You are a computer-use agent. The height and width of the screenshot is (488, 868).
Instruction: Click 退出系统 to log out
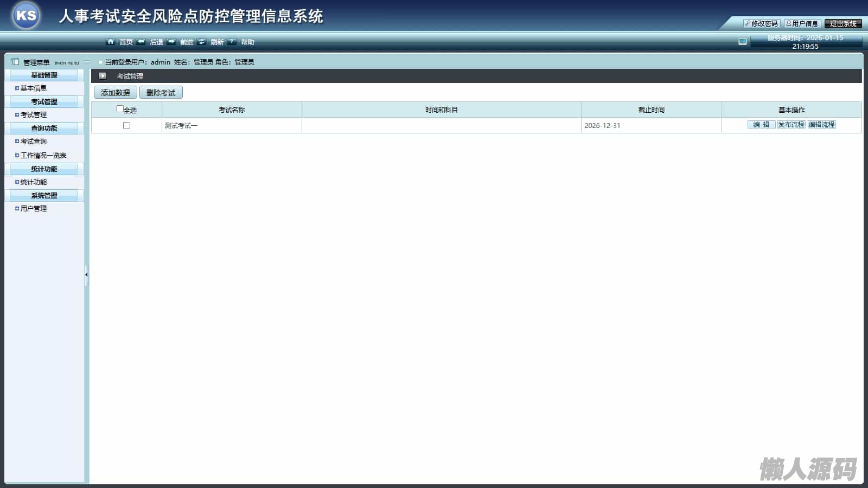point(843,24)
